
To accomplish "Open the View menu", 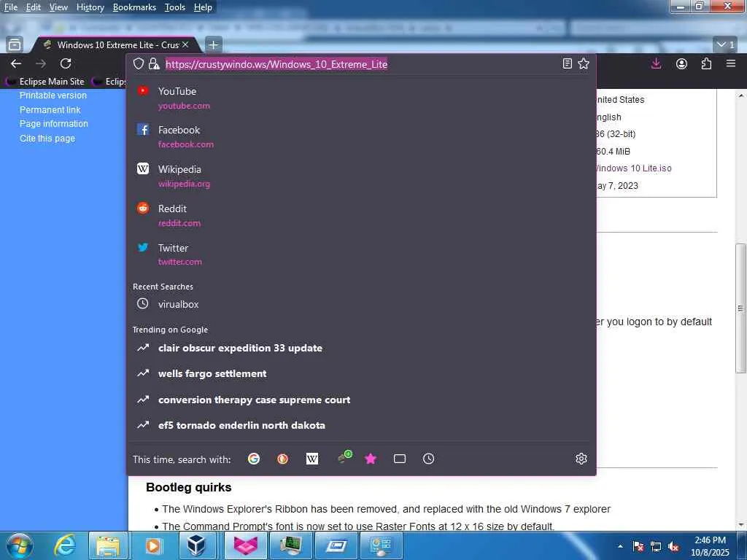I will click(x=58, y=7).
